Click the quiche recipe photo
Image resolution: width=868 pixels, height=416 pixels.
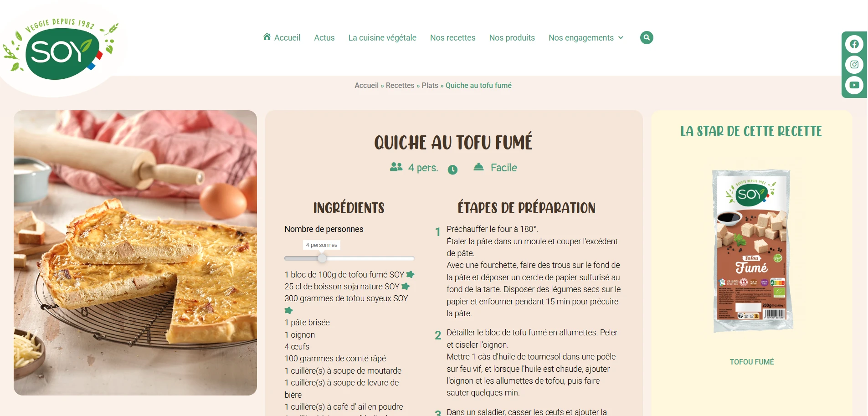tap(135, 253)
